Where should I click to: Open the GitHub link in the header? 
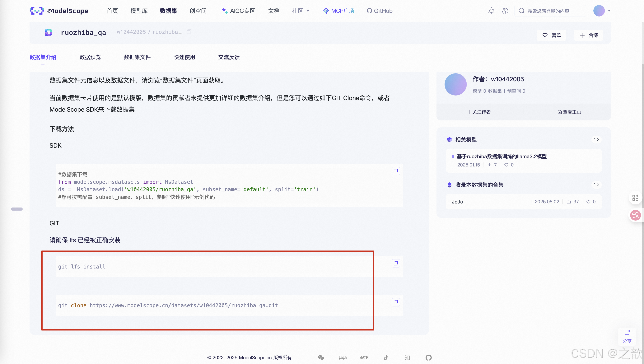tap(380, 11)
